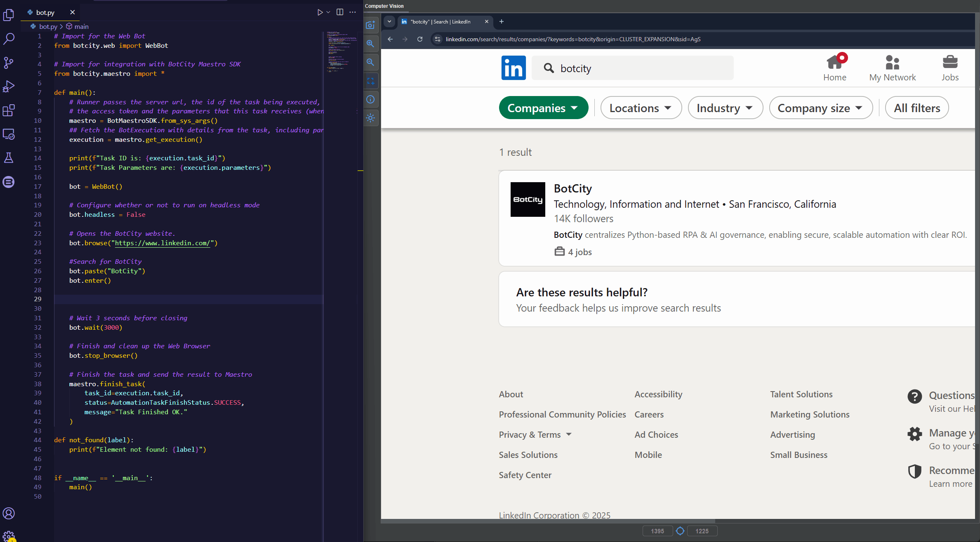Open the info icon in Computer Vision
Viewport: 980px width, 542px height.
tap(370, 99)
